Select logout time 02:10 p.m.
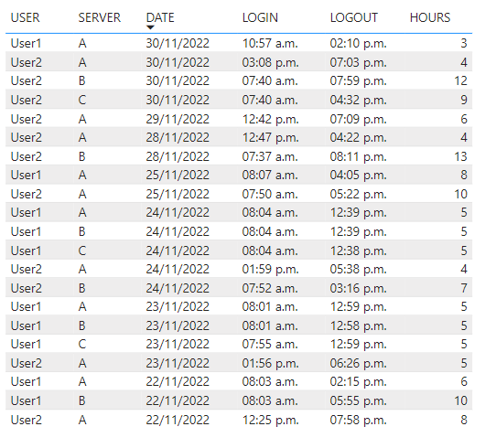 358,43
